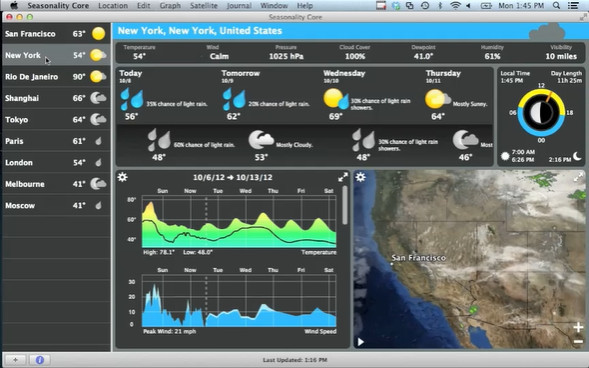Click crescent moon icon beside Moscow

[x=98, y=205]
